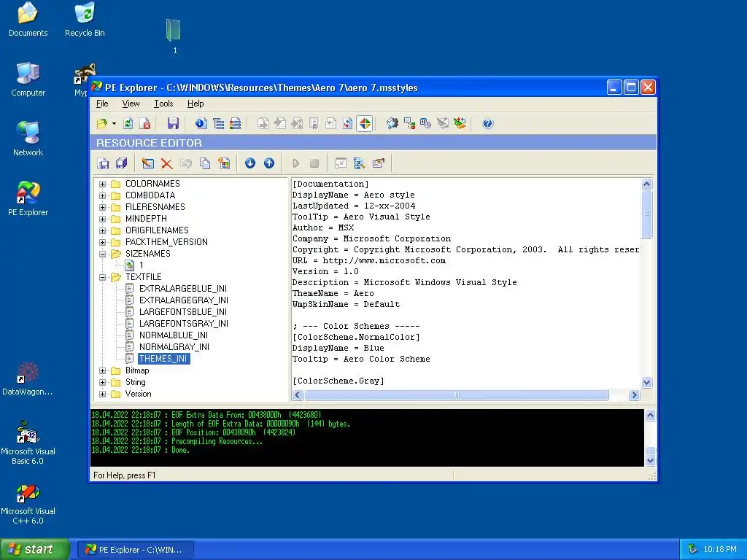Image resolution: width=747 pixels, height=560 pixels.
Task: Click the red X Delete Resource icon
Action: 167,163
